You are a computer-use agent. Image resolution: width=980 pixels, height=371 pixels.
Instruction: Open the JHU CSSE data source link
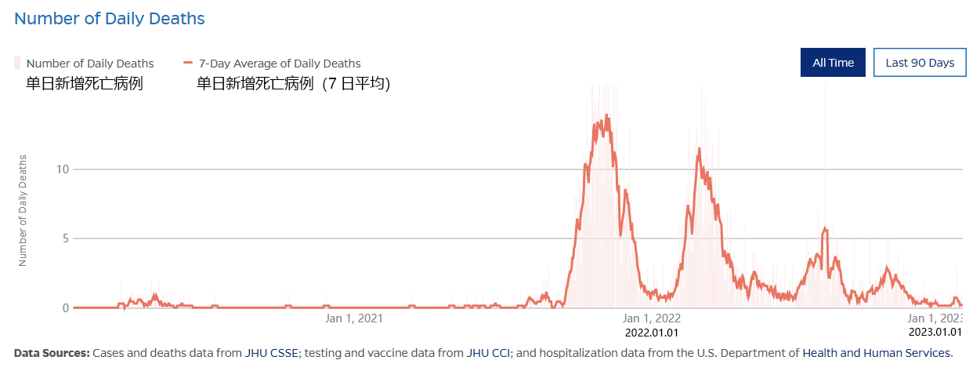tap(272, 354)
